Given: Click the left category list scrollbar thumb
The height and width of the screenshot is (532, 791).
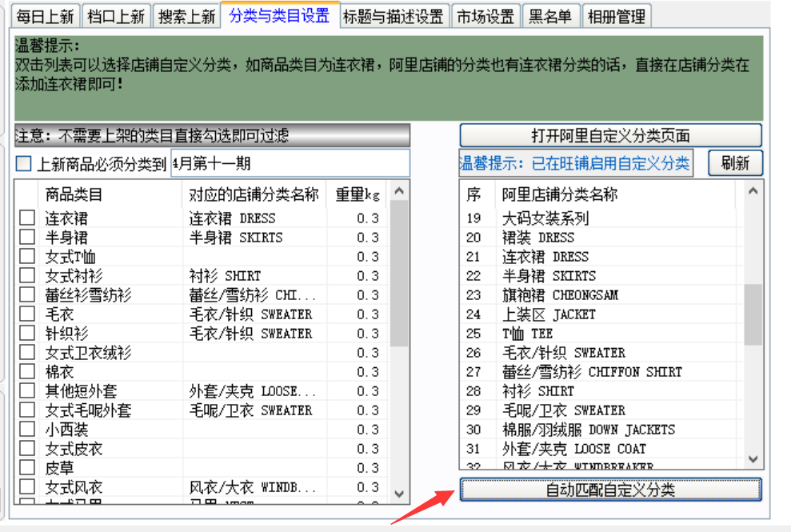Looking at the screenshot, I should (399, 274).
